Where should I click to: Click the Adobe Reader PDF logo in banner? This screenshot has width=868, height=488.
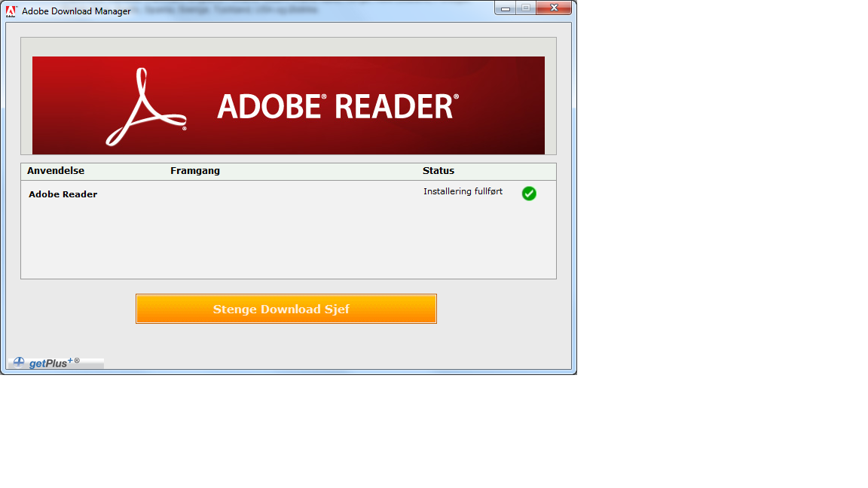click(146, 107)
